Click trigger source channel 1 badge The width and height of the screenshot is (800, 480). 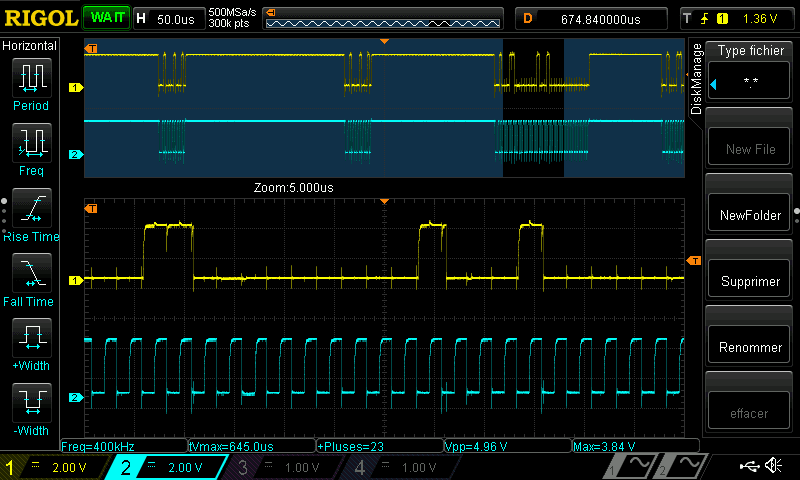722,19
